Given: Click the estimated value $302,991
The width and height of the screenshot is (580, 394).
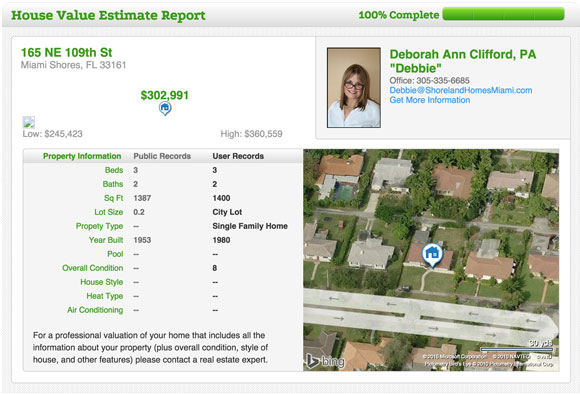Looking at the screenshot, I should (x=165, y=95).
